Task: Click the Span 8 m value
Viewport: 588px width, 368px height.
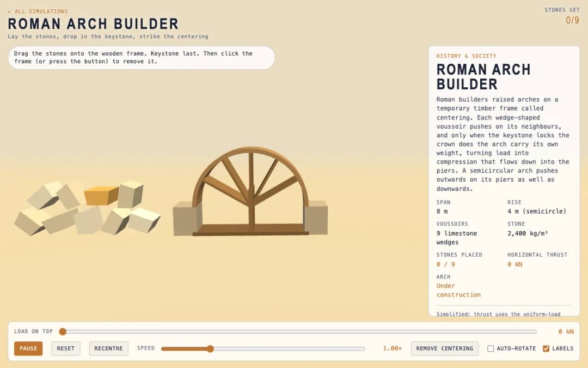Action: (x=442, y=212)
